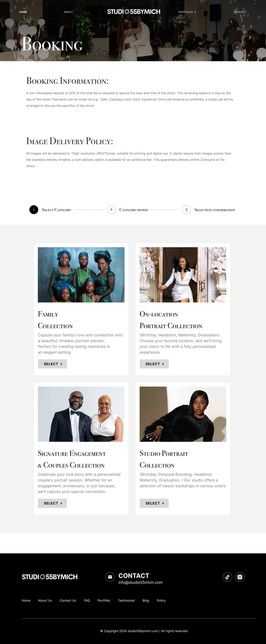Click the couple portrait thumbnail image
This screenshot has height=644, width=266.
pos(81,414)
